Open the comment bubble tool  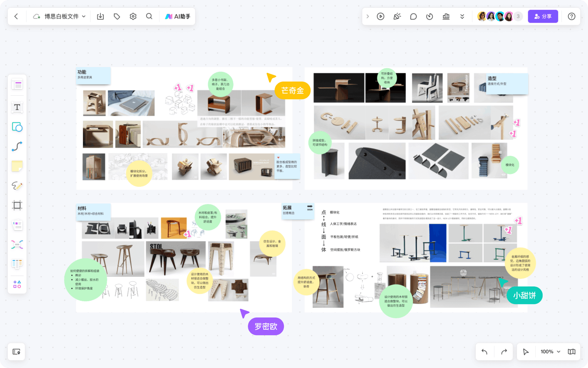[x=413, y=16]
